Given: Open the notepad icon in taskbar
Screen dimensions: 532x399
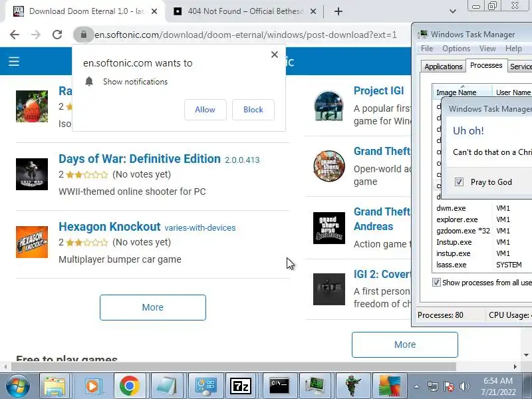Looking at the screenshot, I should click(167, 386).
